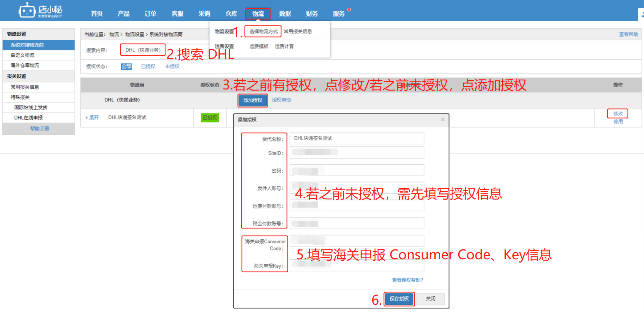The width and height of the screenshot is (644, 312).
Task: Expand the DHL快递签名测试 row with +展开
Action: point(92,117)
